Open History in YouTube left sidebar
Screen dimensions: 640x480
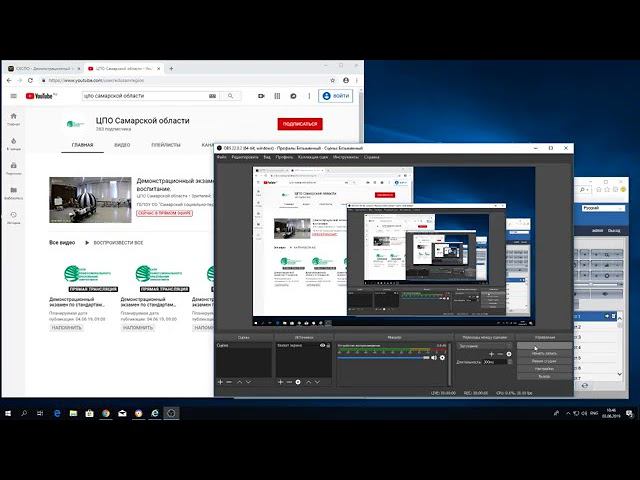13,218
